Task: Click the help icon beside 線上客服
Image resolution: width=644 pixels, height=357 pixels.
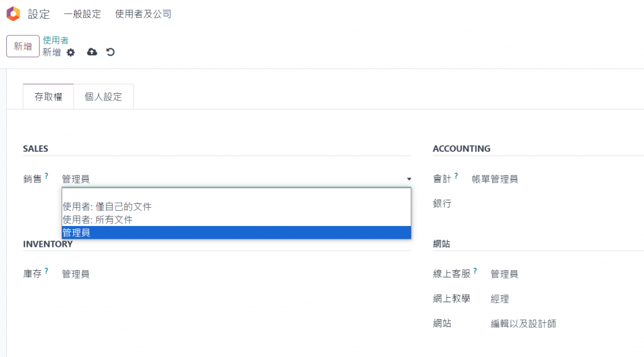Action: pos(475,271)
